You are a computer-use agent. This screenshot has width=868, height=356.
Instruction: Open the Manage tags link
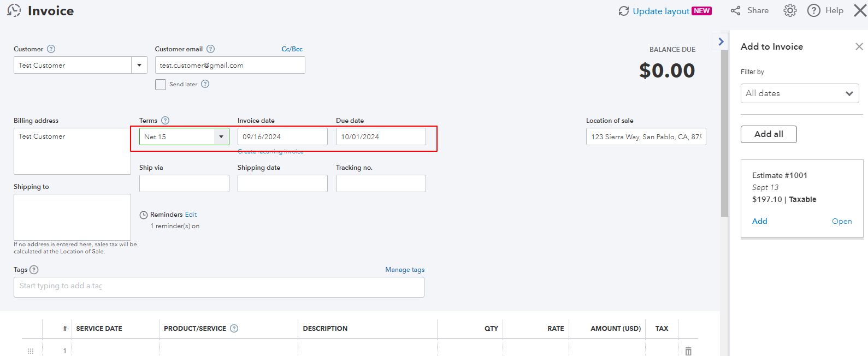[x=405, y=270]
